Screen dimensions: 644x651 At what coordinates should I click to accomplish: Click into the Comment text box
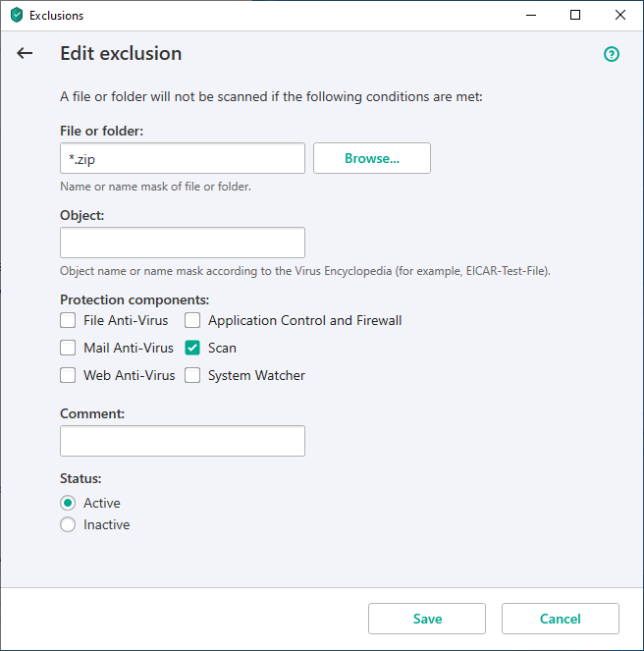tap(183, 441)
